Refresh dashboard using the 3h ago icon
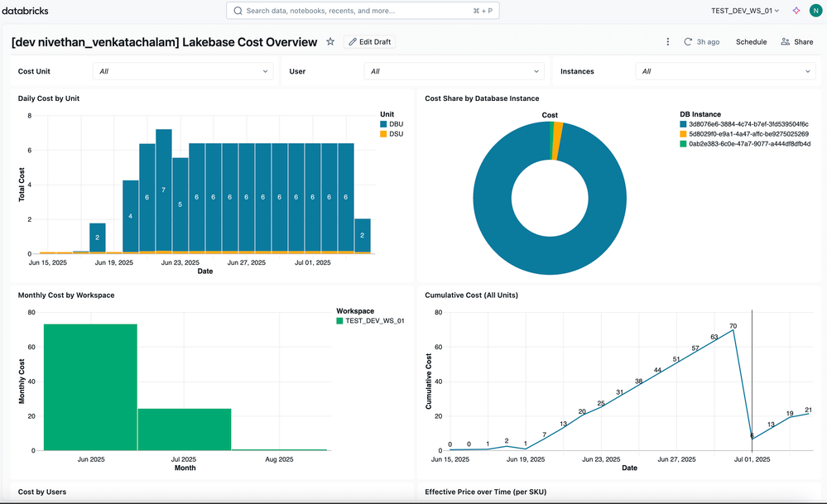Screen dimensions: 827x504 [689, 42]
